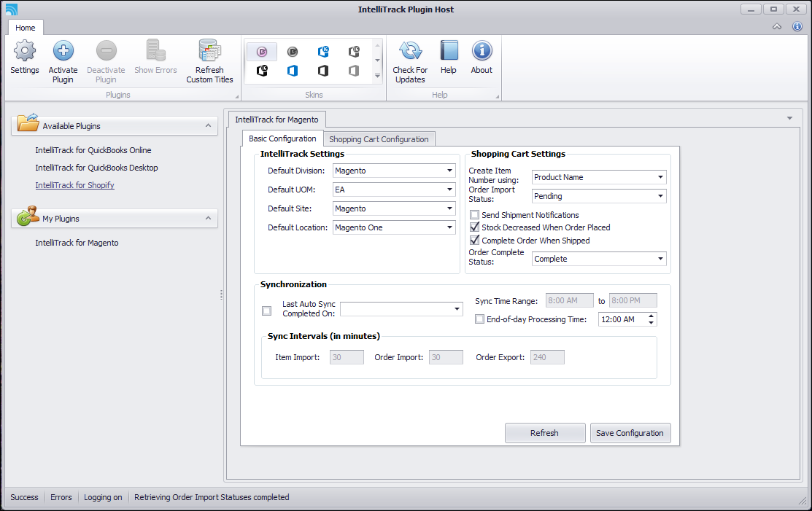The width and height of the screenshot is (812, 511).
Task: Select the dark gray Office 2016 skin
Action: 354,52
